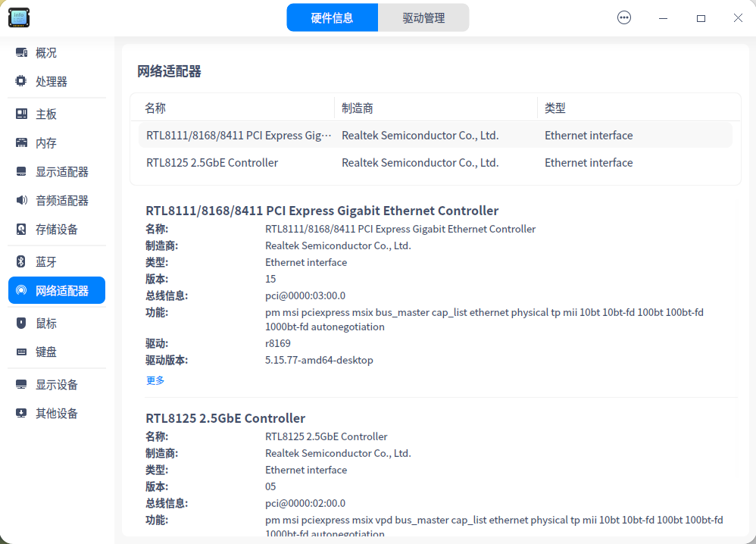Screen dimensions: 756x544
Task: Select 内存 in the sidebar
Action: click(x=57, y=142)
